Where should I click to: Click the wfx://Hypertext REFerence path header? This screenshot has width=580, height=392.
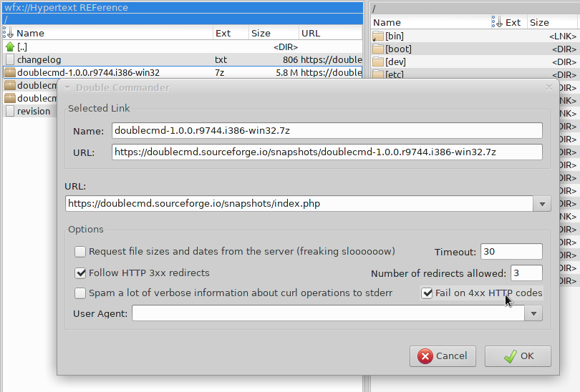point(183,7)
